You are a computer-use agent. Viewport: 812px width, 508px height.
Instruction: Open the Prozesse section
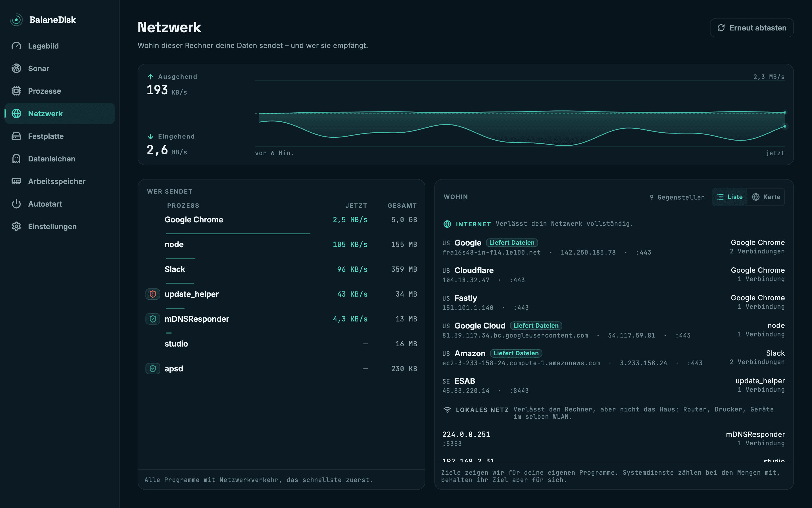(x=60, y=91)
